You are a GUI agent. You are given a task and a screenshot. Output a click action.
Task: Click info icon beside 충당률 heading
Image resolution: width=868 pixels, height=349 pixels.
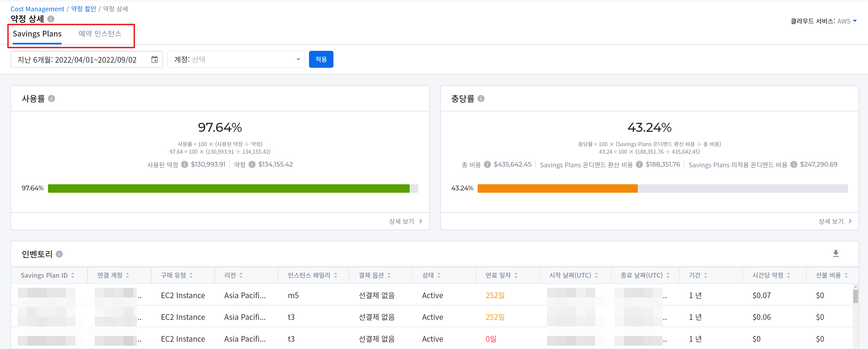tap(481, 98)
